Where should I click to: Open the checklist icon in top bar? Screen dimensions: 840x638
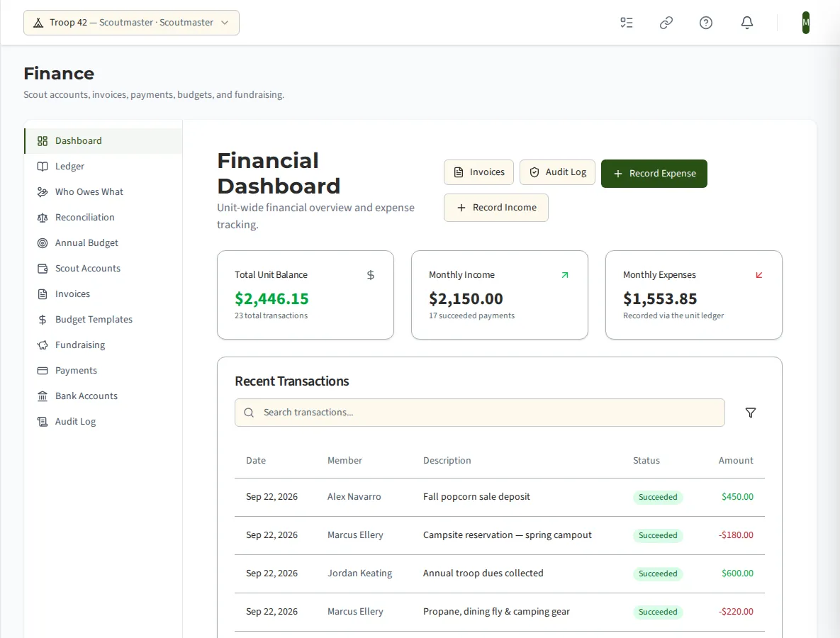point(626,23)
